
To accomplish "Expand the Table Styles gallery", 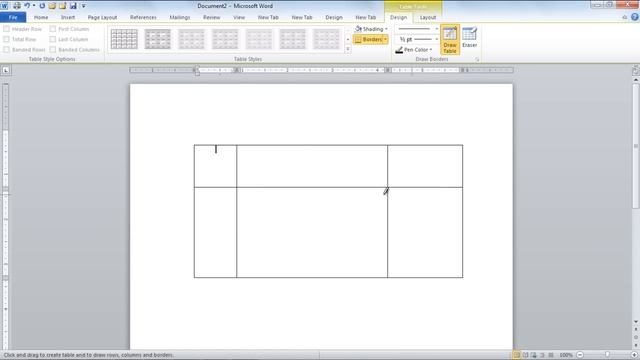I will (348, 49).
